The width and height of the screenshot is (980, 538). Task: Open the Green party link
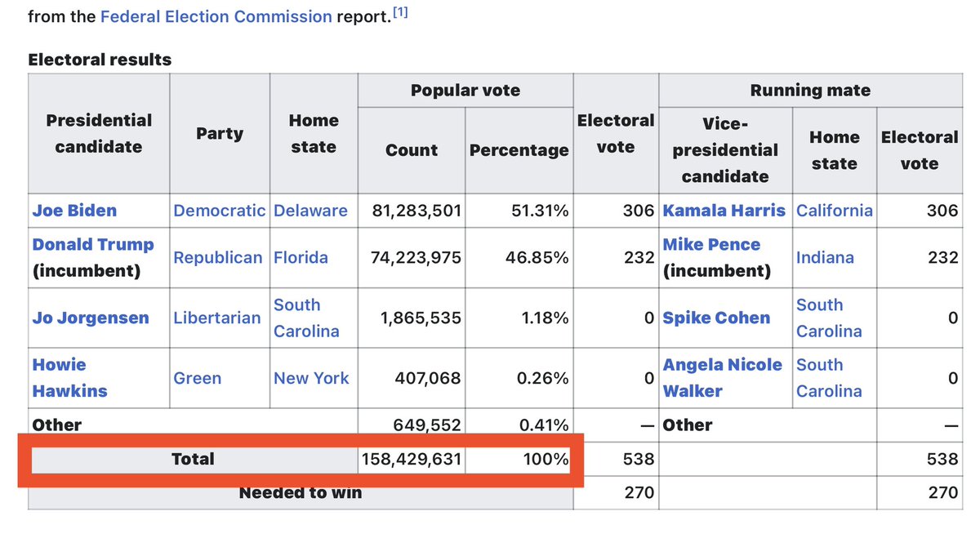pos(197,378)
